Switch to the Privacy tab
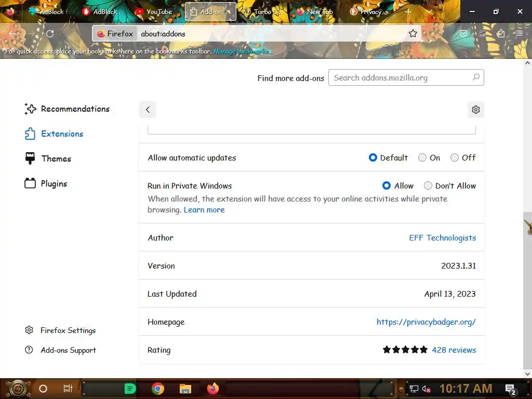Viewport: 532px width, 399px height. click(x=369, y=11)
